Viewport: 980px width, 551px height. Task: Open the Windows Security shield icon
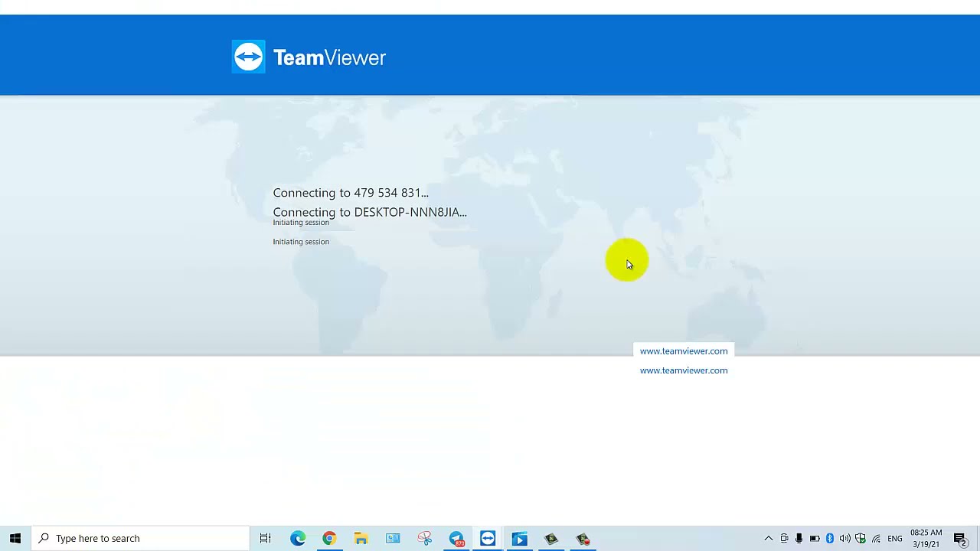tap(861, 539)
